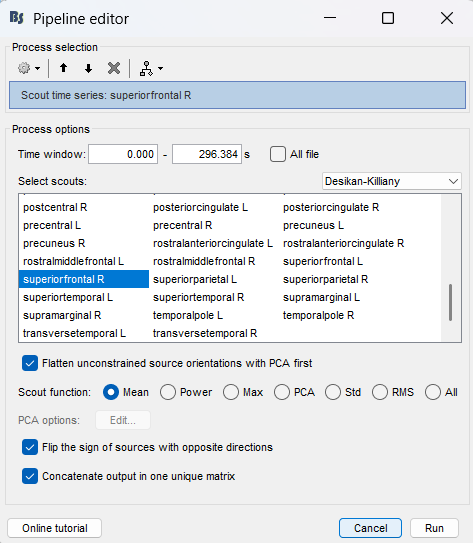Choose the Mean scout function
Viewport: 473px width, 543px height.
pyautogui.click(x=111, y=392)
